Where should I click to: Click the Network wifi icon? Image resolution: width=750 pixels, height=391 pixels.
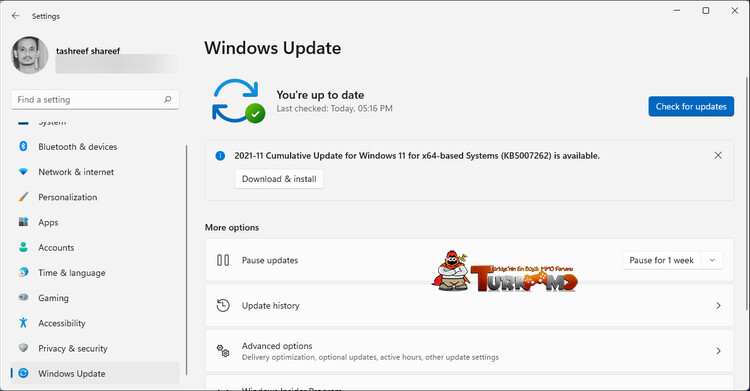coord(23,171)
